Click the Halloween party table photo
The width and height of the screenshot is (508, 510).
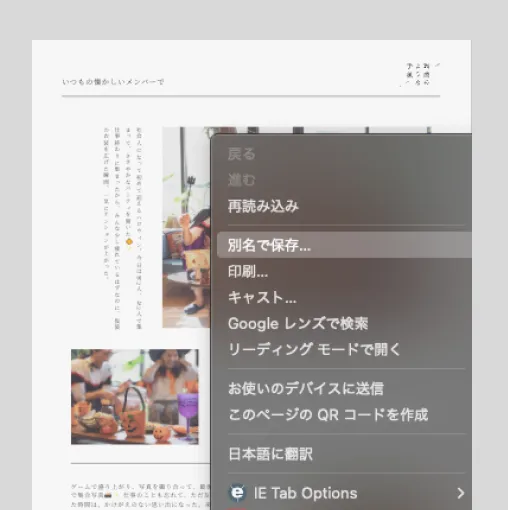tap(135, 397)
